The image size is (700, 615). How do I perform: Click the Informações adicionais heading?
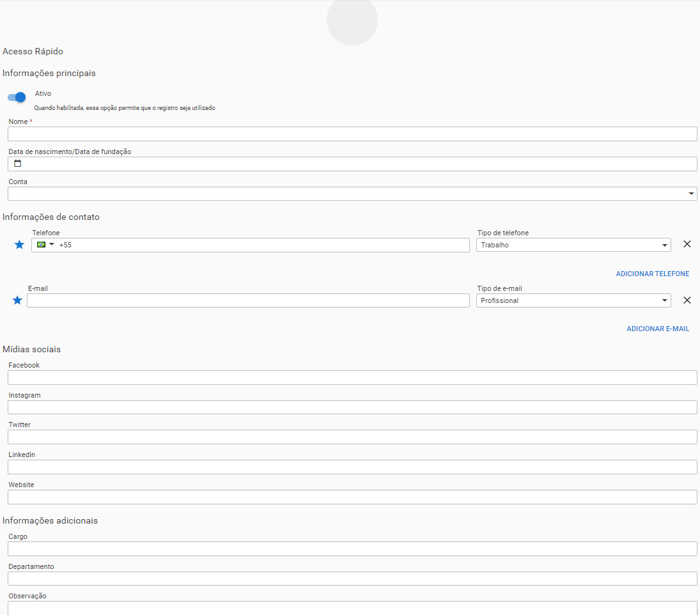pos(50,521)
